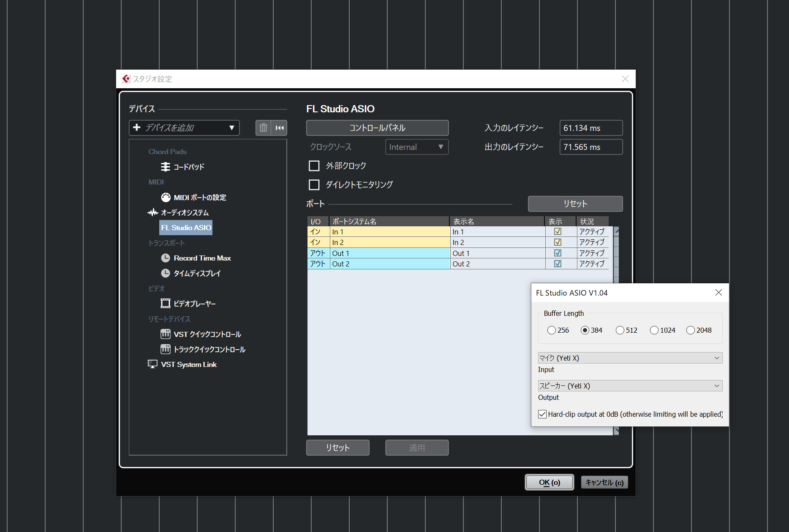Click the コントロールパネル button
Viewport: 789px width, 532px height.
point(377,128)
